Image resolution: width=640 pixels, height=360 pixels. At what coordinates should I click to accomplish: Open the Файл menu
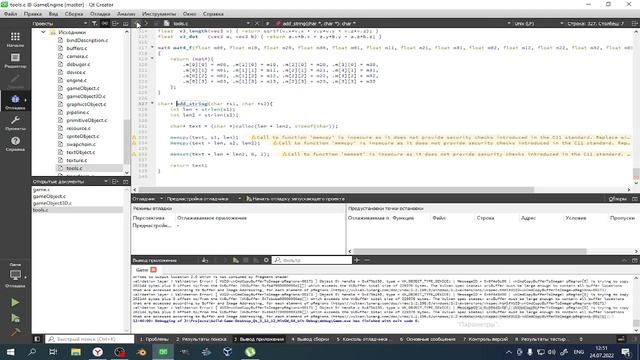(11, 13)
